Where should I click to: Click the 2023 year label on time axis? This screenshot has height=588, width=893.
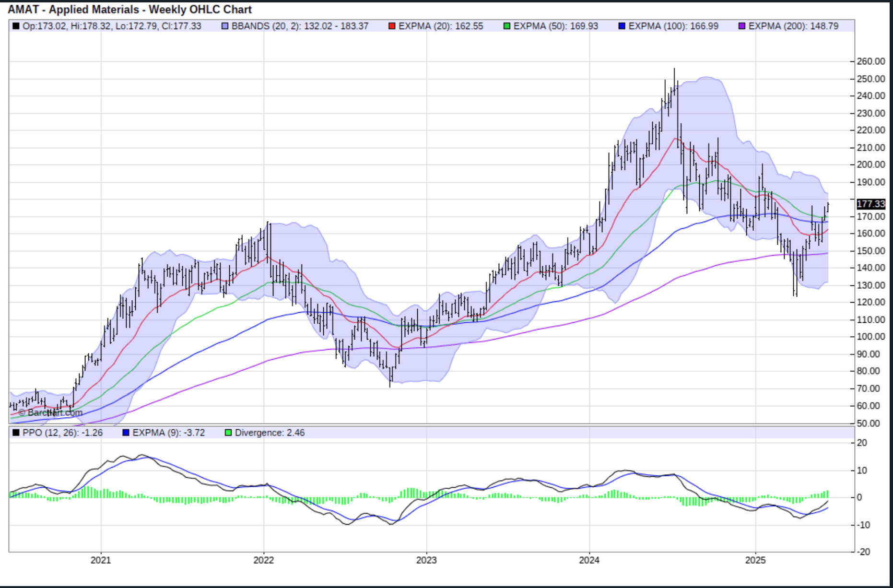click(x=426, y=560)
